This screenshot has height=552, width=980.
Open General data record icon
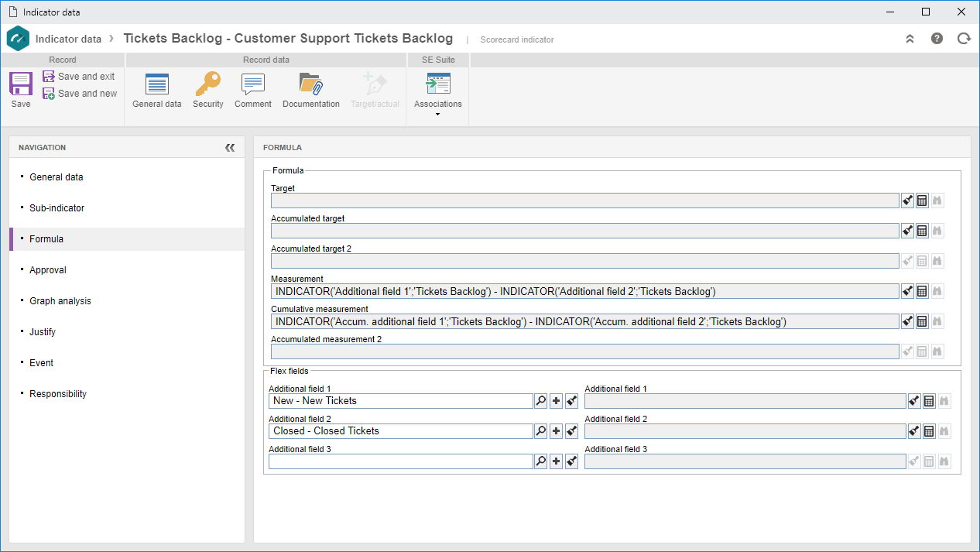tap(157, 84)
